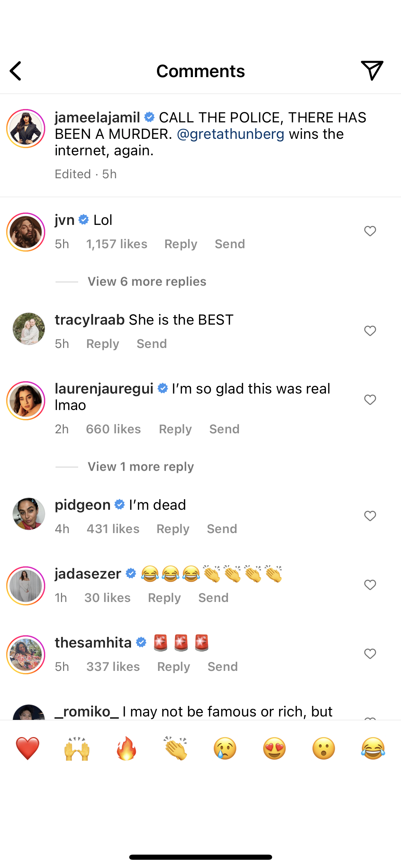Like pidgeon's "I'm dead" comment
The height and width of the screenshot is (868, 401).
click(x=370, y=516)
